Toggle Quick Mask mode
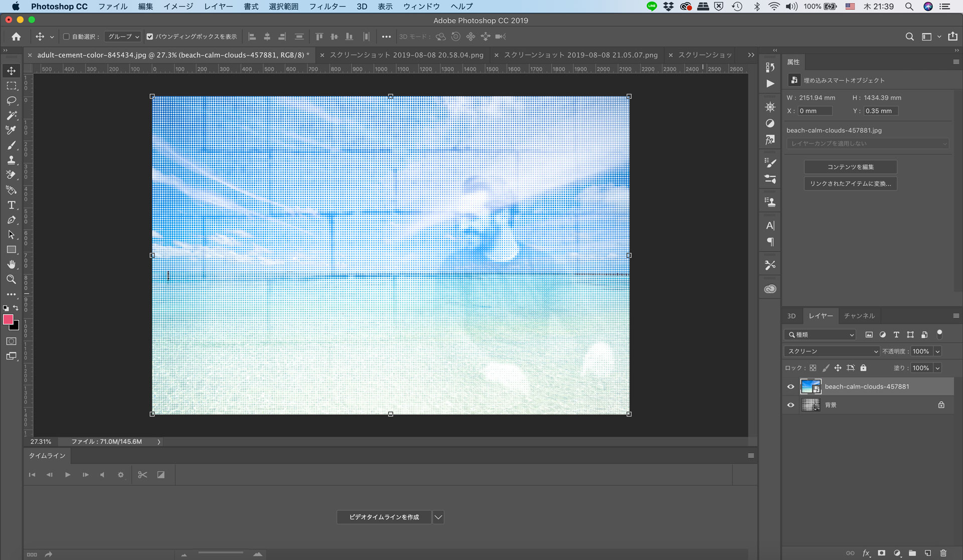The height and width of the screenshot is (560, 963). 11,341
